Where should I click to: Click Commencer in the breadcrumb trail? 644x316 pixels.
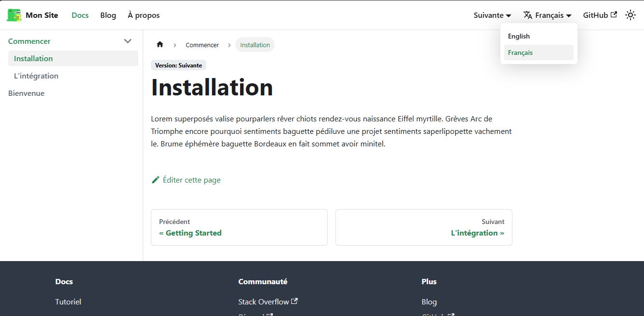tap(202, 44)
